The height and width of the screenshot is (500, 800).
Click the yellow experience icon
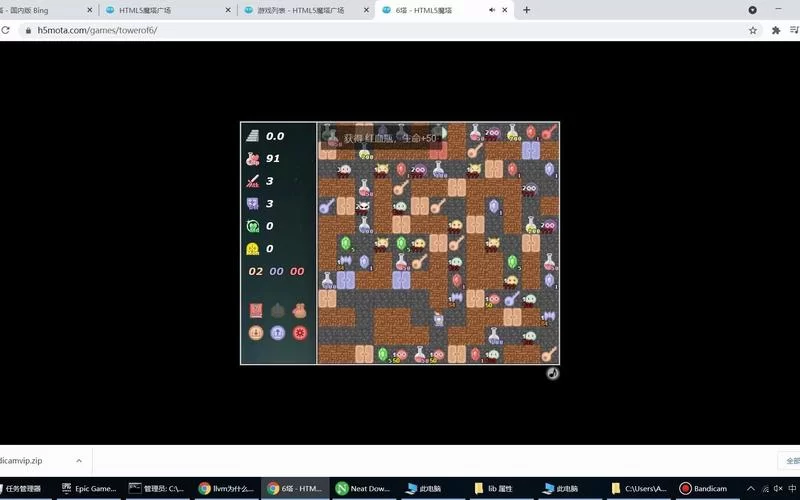click(x=253, y=248)
